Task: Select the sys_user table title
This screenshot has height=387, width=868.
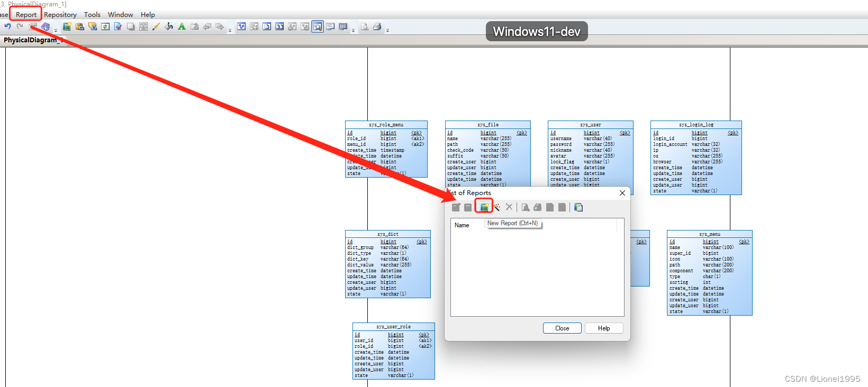Action: (x=591, y=125)
